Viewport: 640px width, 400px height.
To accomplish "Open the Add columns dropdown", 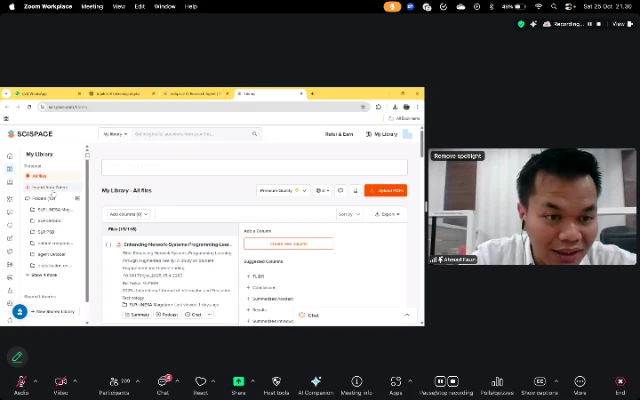I will point(128,214).
